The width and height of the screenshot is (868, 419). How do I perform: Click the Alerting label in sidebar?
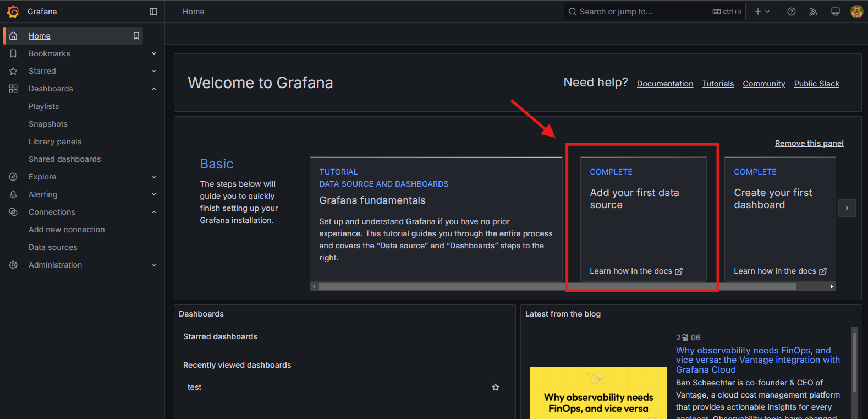tap(43, 194)
